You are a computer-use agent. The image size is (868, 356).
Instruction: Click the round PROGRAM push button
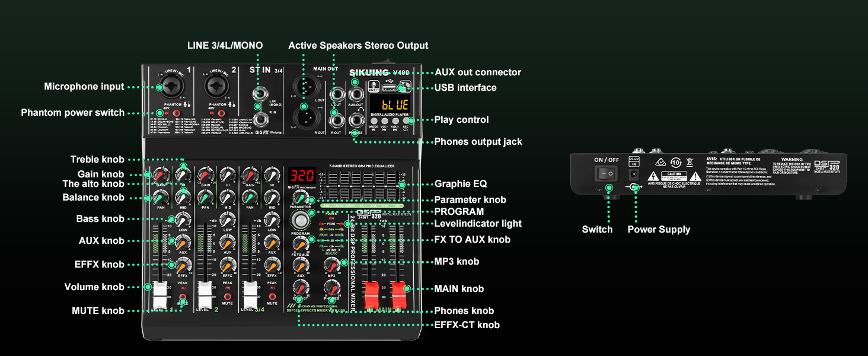click(301, 220)
